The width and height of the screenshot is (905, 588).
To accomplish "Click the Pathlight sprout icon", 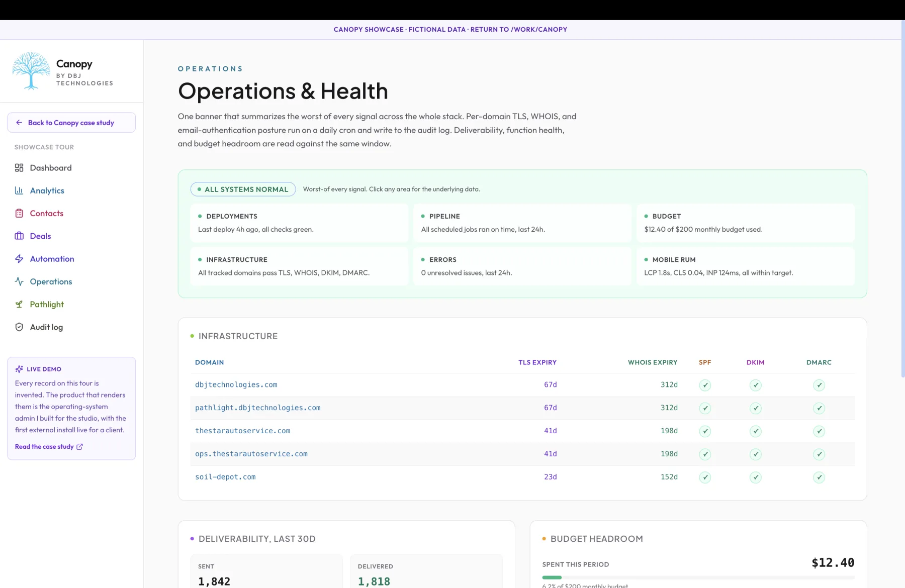I will pyautogui.click(x=19, y=305).
